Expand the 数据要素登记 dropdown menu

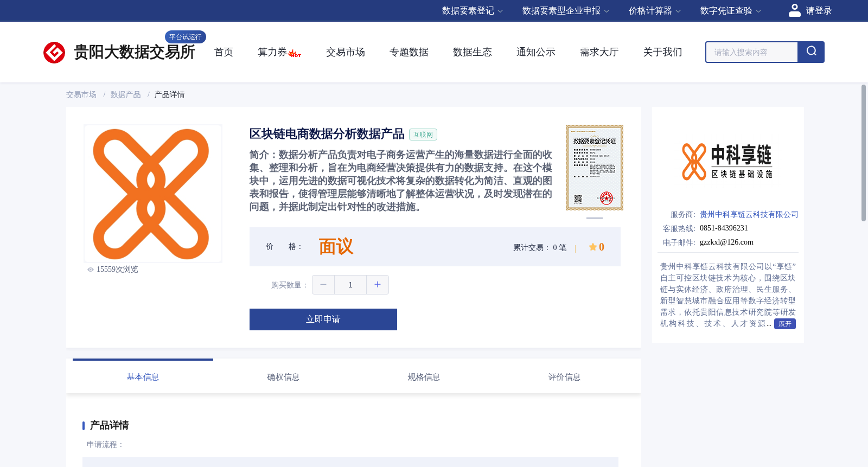472,11
